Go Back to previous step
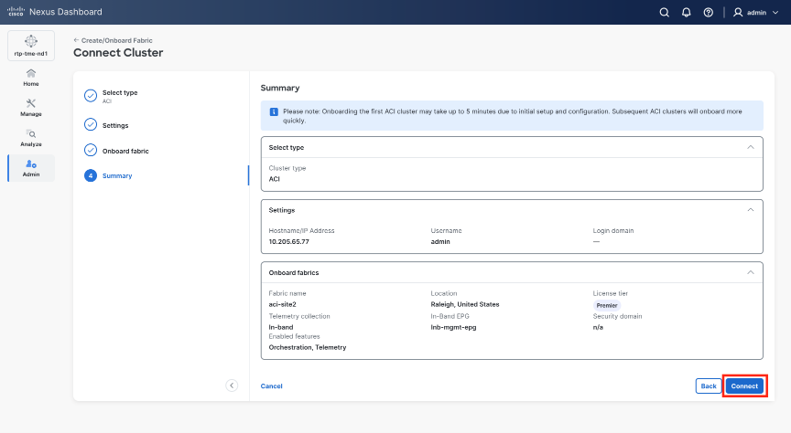Image resolution: width=791 pixels, height=433 pixels. (x=708, y=386)
